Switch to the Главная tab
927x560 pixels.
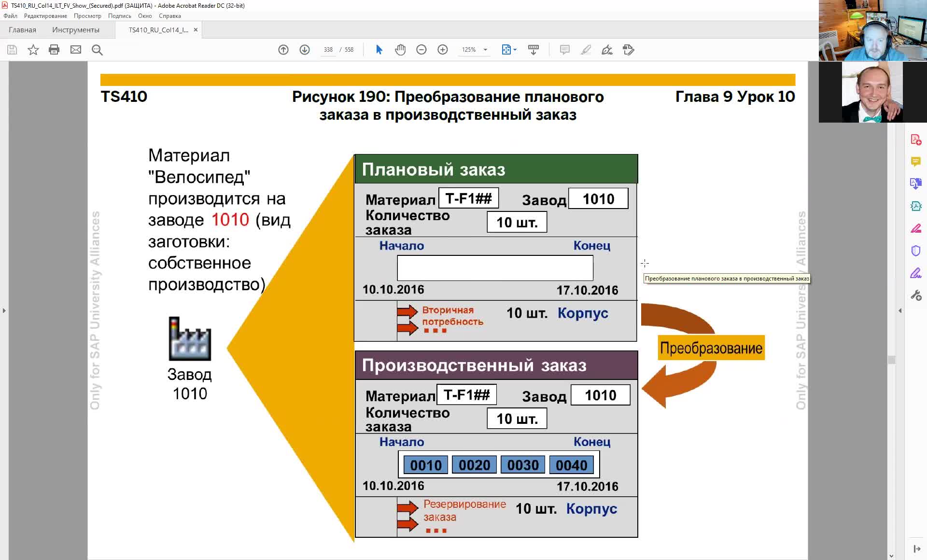pos(22,30)
